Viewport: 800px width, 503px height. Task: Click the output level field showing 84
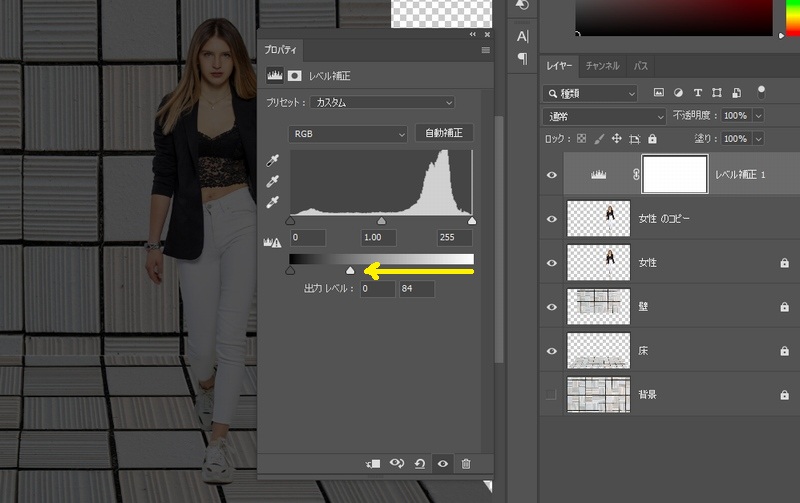415,288
